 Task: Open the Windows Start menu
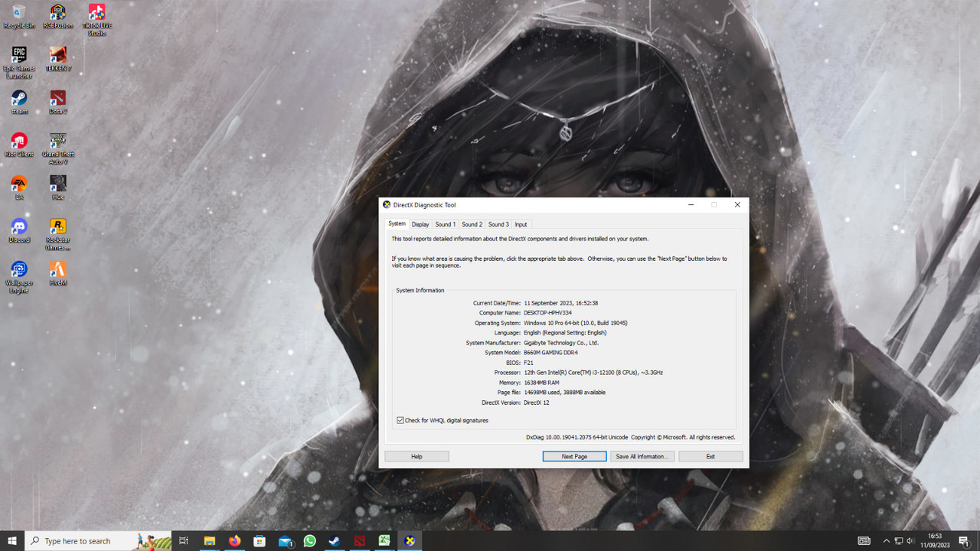click(12, 541)
